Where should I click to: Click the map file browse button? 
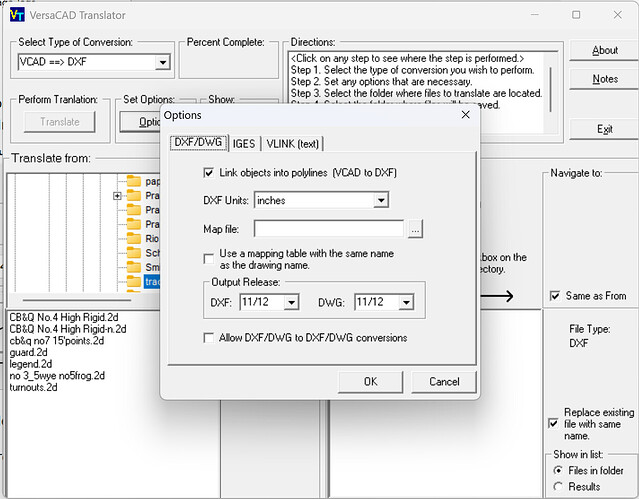(x=415, y=230)
